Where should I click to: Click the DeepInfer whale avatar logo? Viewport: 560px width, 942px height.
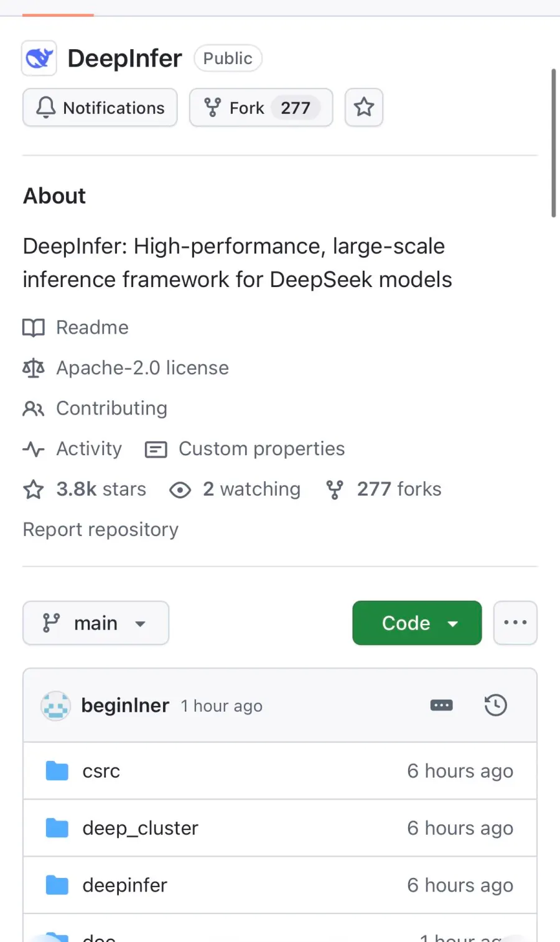(39, 59)
